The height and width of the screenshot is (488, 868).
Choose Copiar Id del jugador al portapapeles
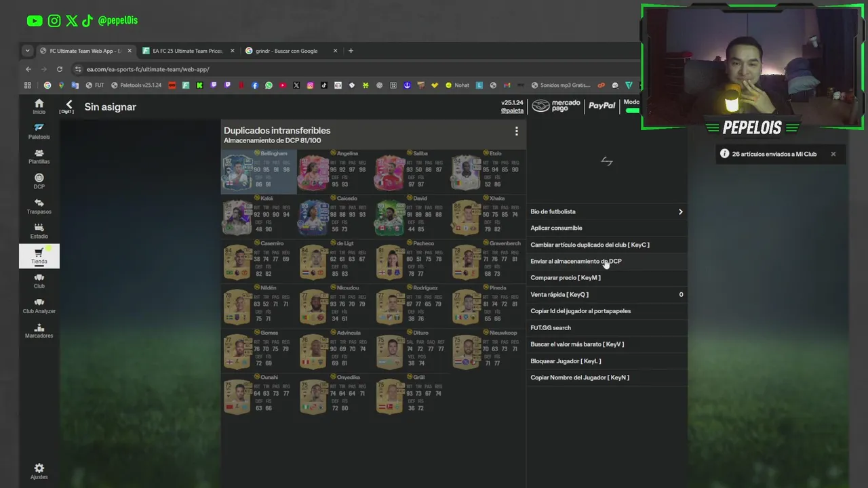607,311
